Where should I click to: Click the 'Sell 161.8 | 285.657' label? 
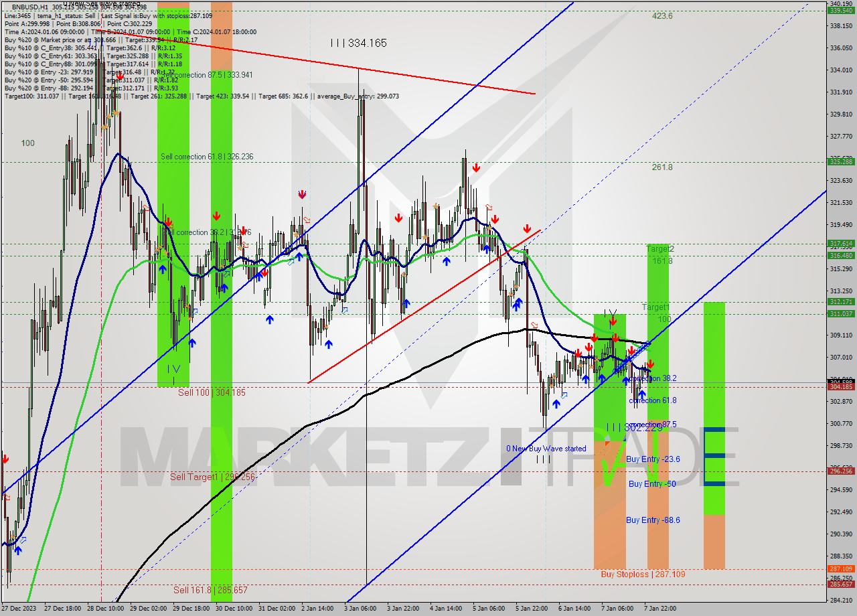[210, 590]
